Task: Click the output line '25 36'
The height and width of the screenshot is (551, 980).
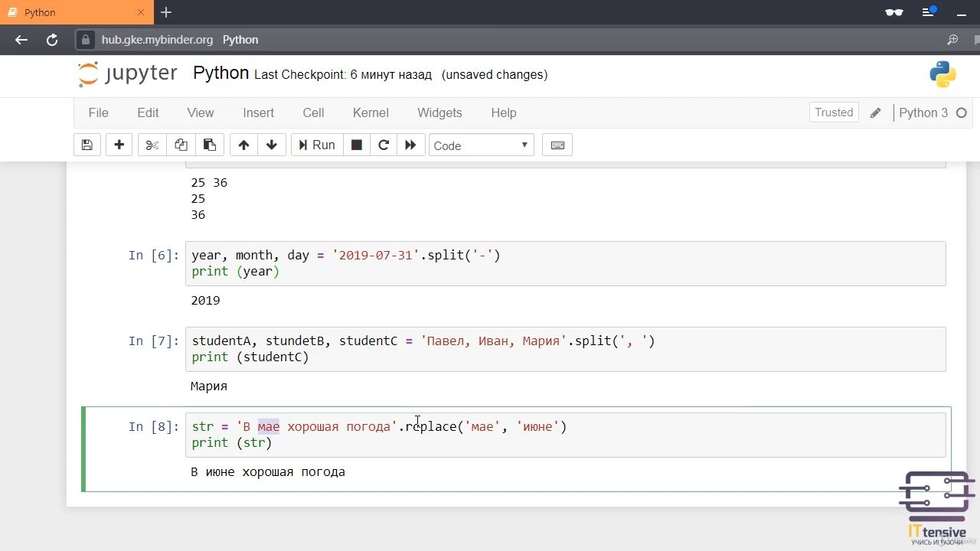Action: 209,183
